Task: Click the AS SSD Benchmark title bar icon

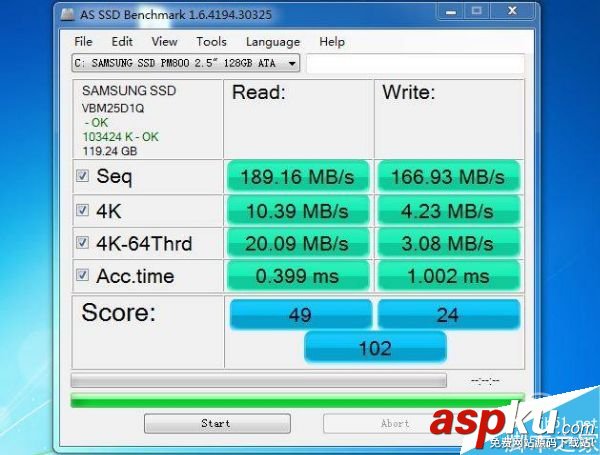Action: click(x=68, y=15)
